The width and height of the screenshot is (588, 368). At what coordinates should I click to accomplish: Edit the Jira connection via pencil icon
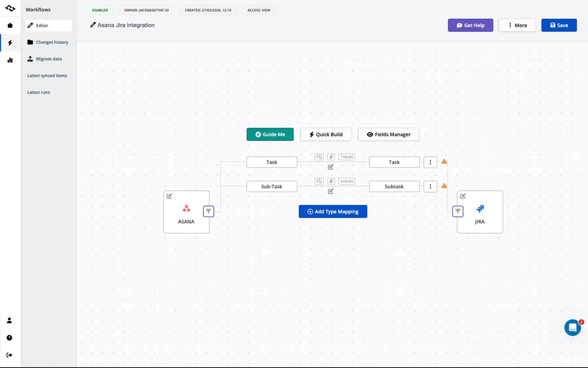click(463, 196)
